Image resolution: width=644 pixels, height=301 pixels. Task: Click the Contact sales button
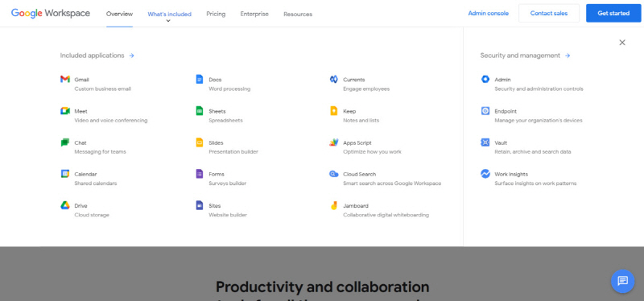coord(549,13)
